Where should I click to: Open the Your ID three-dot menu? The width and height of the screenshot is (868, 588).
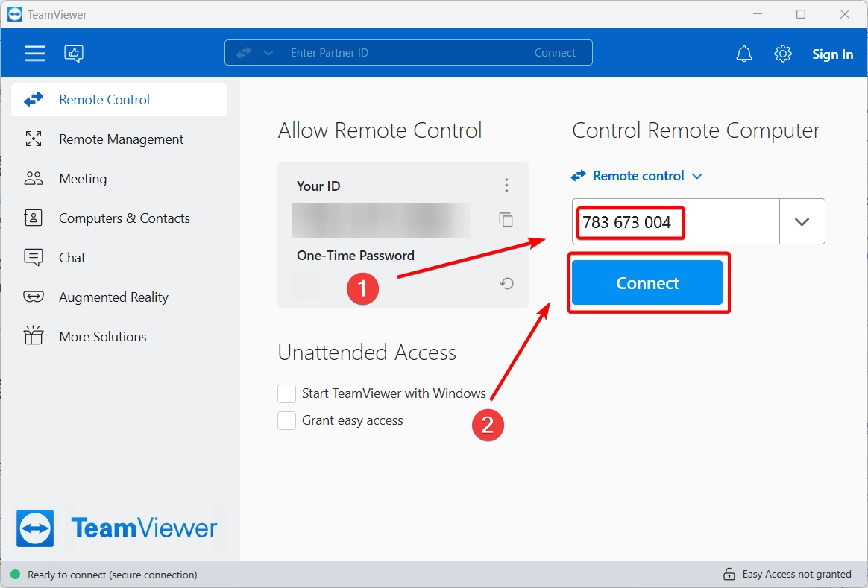(506, 186)
